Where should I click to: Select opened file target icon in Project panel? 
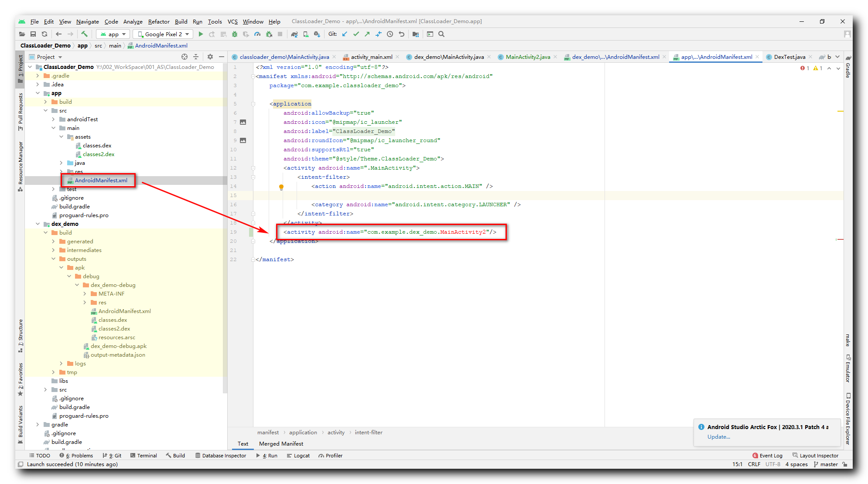coord(185,57)
